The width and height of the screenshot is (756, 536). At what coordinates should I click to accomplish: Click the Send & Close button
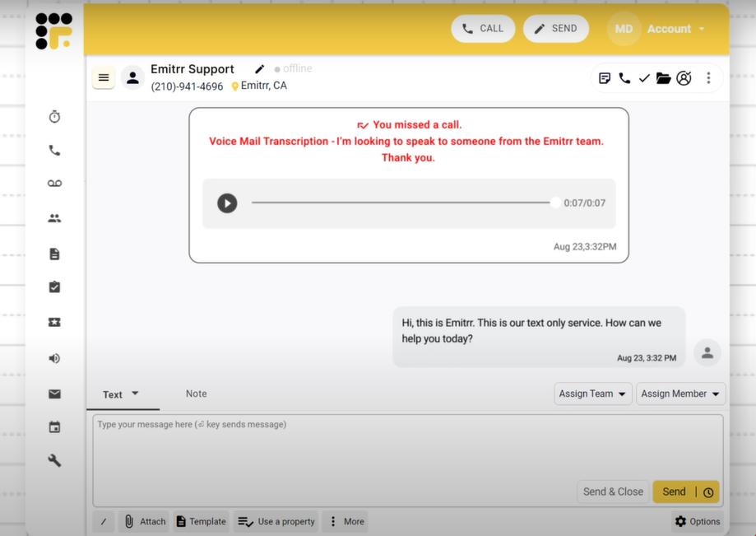pos(613,492)
